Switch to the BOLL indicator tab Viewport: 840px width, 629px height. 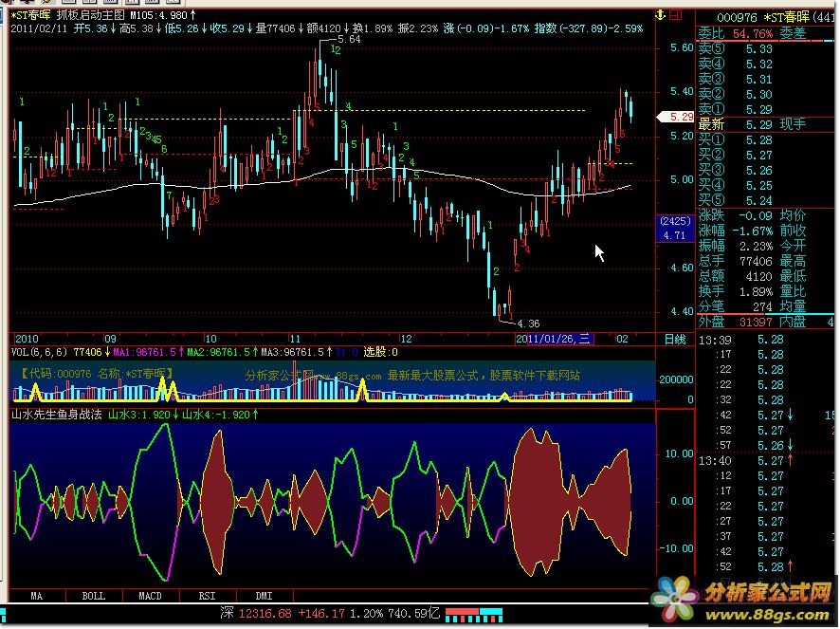click(94, 597)
